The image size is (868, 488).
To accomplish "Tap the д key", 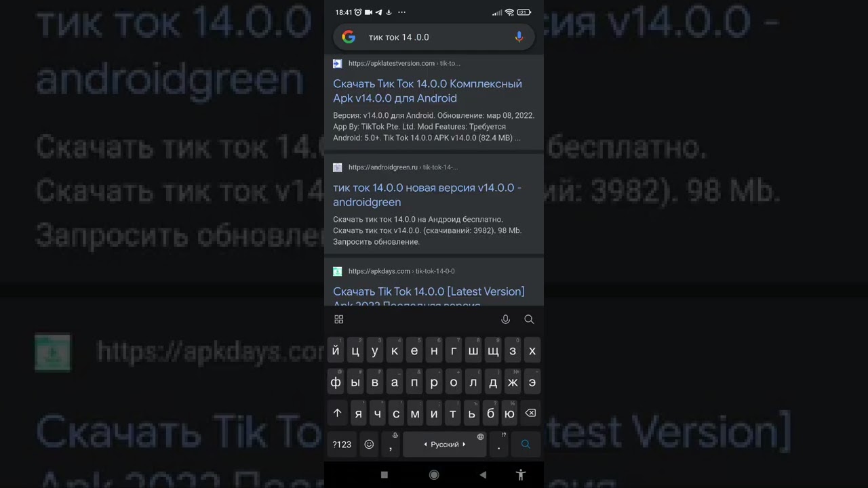I will pyautogui.click(x=493, y=382).
